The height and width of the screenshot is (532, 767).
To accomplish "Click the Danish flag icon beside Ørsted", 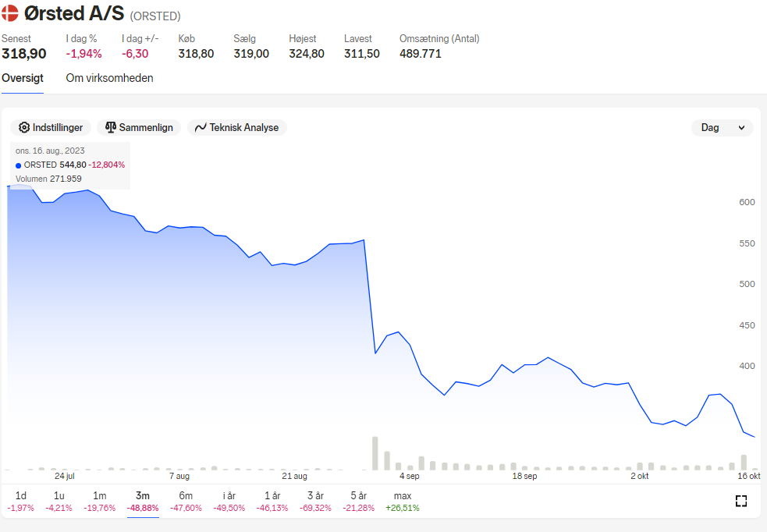I will point(9,13).
